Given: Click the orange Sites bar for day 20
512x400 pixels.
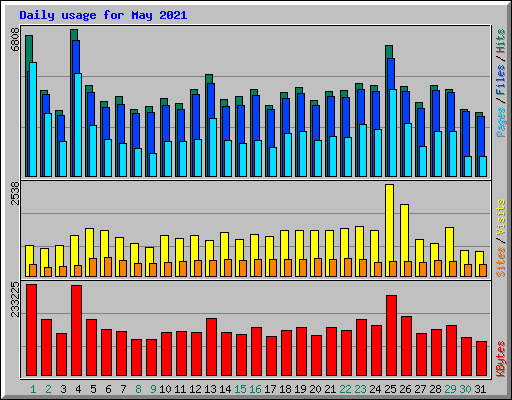Looking at the screenshot, I should 318,267.
